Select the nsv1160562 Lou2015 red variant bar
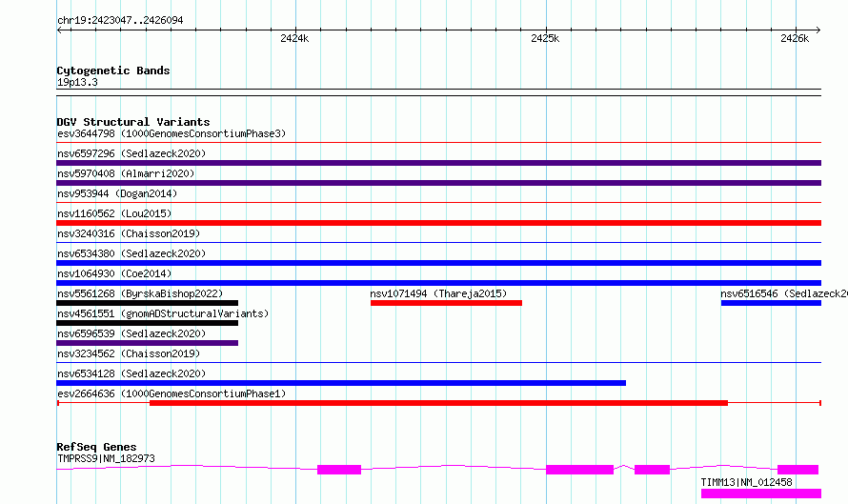Viewport: 848px width, 504px height. pos(438,223)
